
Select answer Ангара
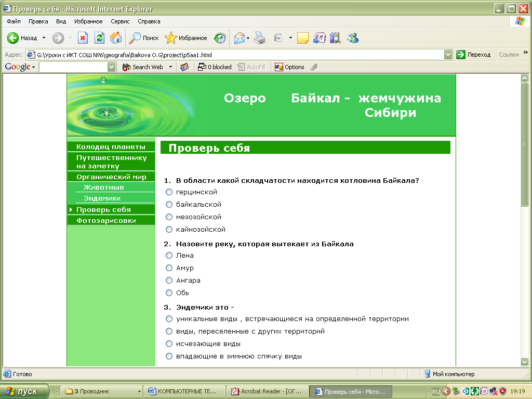[169, 280]
